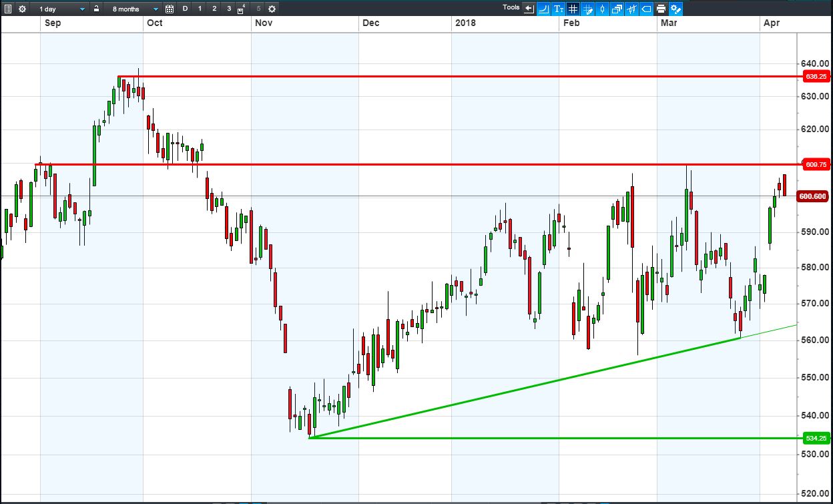Open the calendar date picker icon
The height and width of the screenshot is (504, 833).
[169, 9]
